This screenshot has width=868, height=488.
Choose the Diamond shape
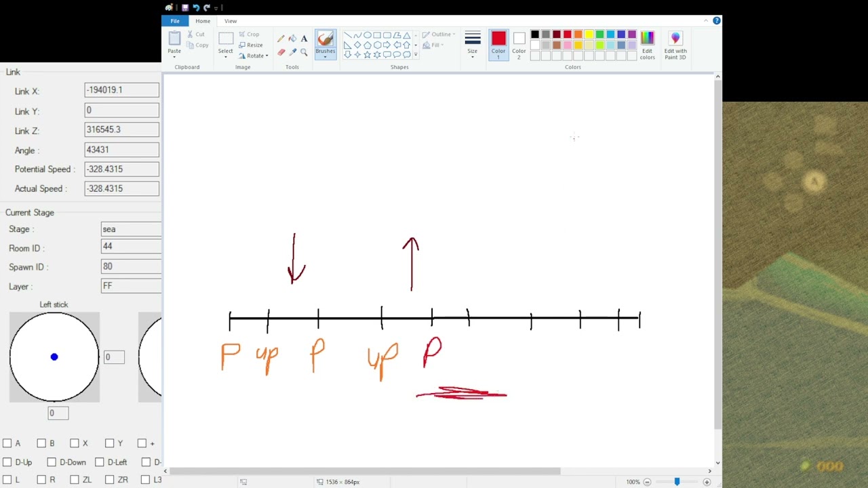point(357,45)
